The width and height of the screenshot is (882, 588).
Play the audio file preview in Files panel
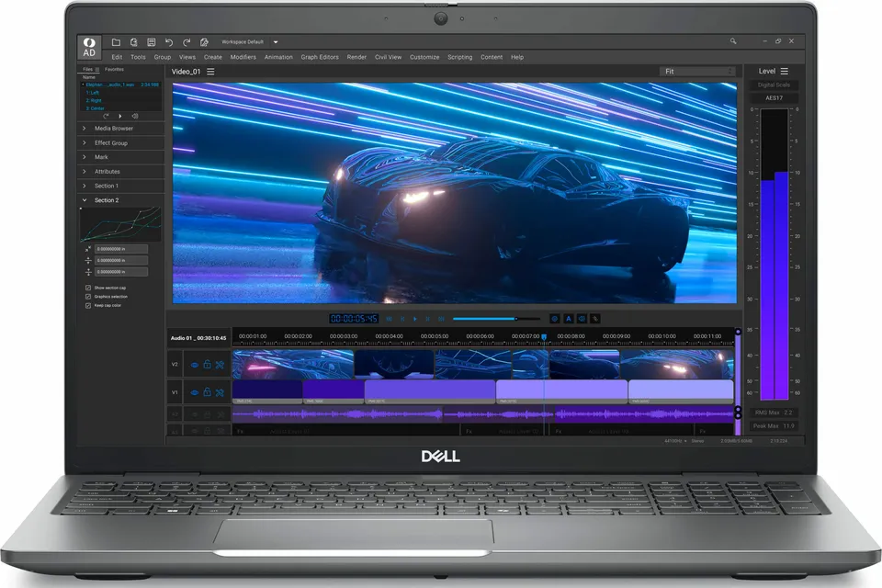(119, 116)
